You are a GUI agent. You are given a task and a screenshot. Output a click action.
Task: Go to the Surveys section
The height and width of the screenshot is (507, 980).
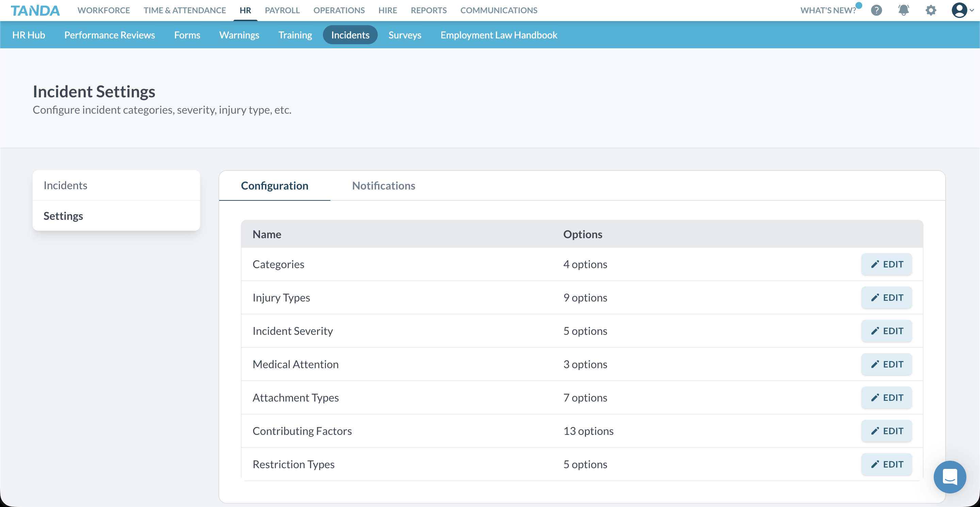tap(404, 35)
